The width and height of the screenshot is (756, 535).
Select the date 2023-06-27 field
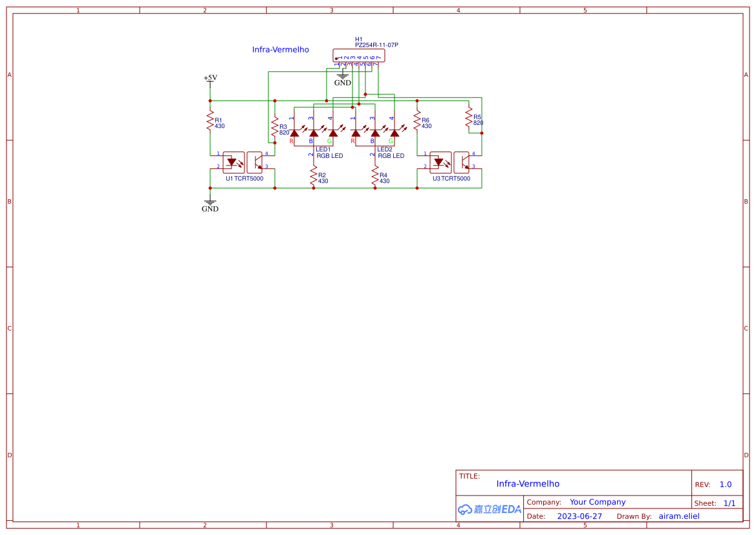pos(579,516)
